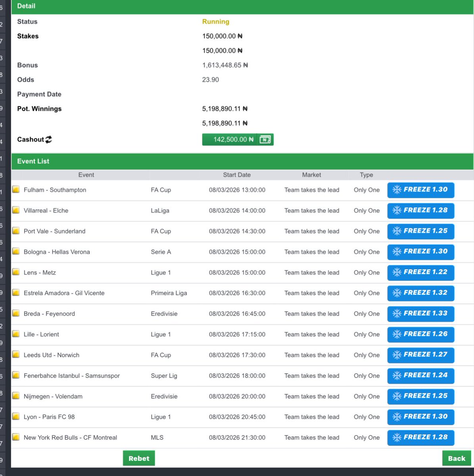Freeze Port Vale - Sunderland at 1.25
Screen dimensions: 474x476
[x=420, y=231]
